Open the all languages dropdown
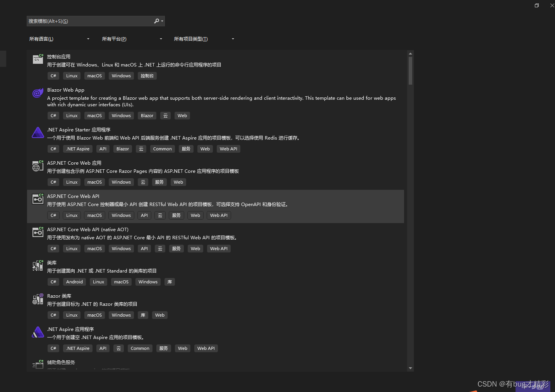This screenshot has width=555, height=392. point(59,39)
